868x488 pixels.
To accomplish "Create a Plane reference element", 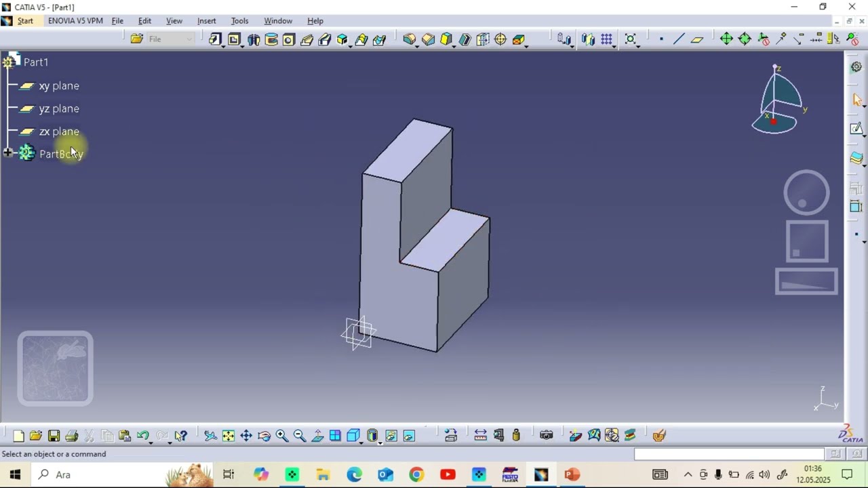I will click(x=696, y=39).
